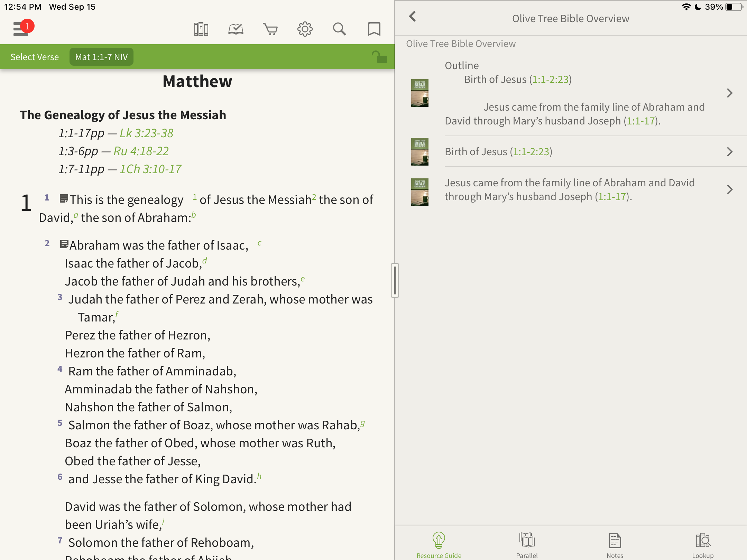Switch to Parallel tab
Viewport: 747px width, 560px height.
click(527, 545)
